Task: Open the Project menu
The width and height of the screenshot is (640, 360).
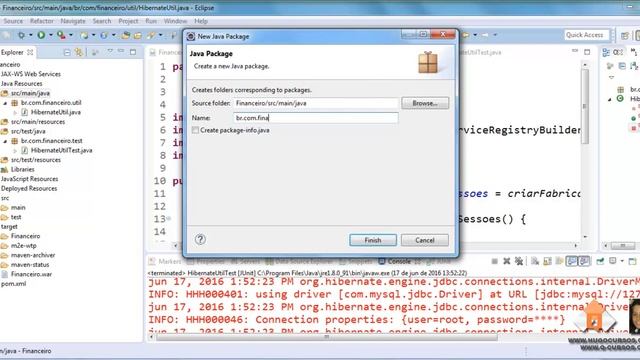Action: tap(128, 21)
